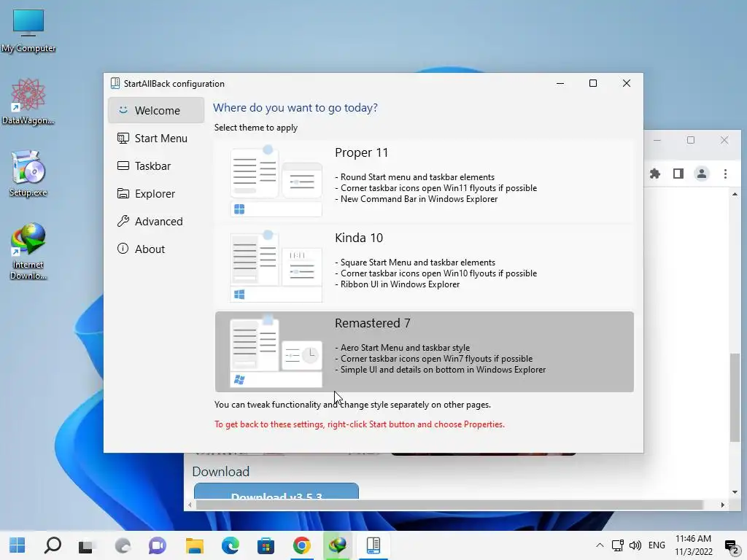Open Chrome three-dot menu
Screen dimensions: 747x560
tap(725, 174)
